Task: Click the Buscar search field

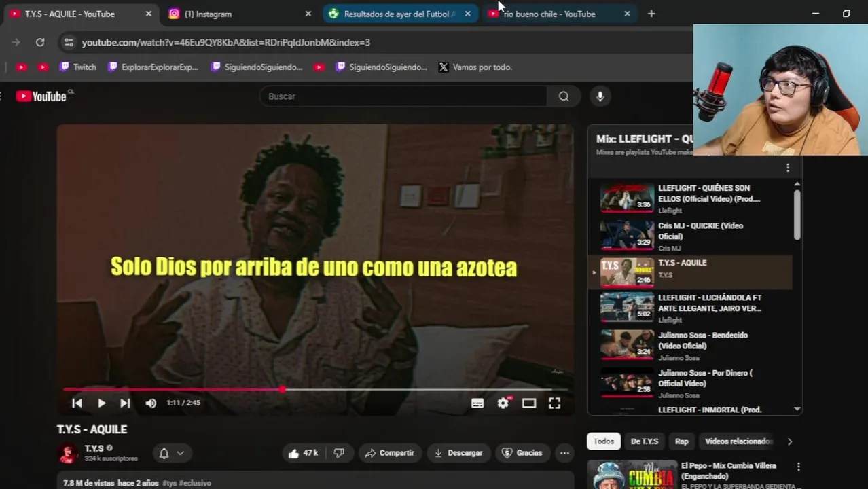Action: 403,96
